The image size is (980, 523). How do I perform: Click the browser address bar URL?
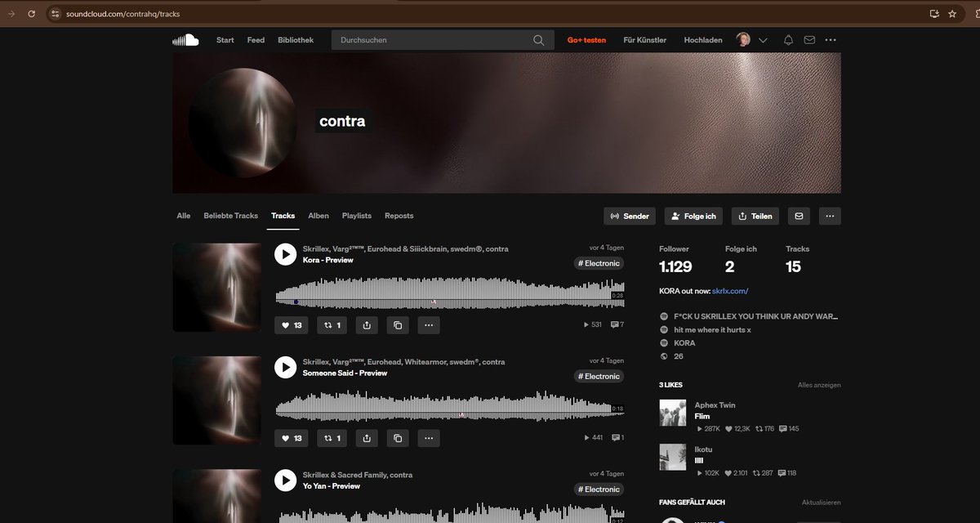pyautogui.click(x=122, y=14)
